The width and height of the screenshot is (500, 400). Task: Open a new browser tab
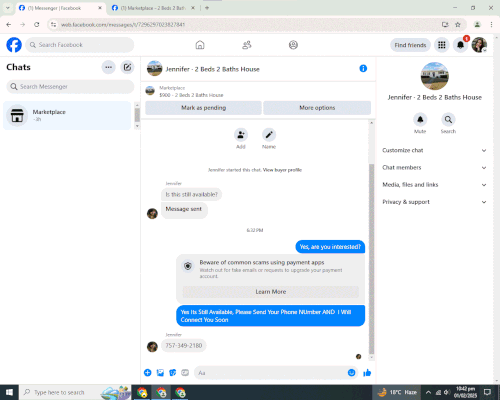[x=207, y=8]
